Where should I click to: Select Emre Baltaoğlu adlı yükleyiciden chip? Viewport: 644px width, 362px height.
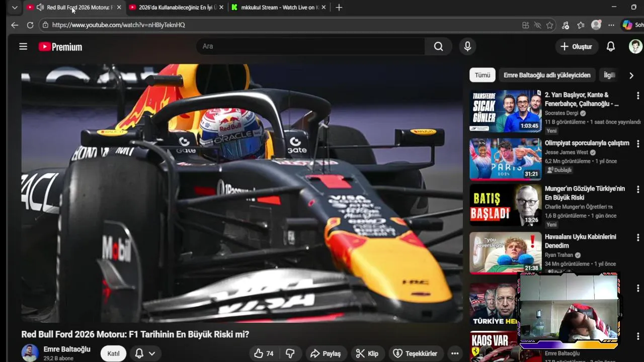click(547, 75)
